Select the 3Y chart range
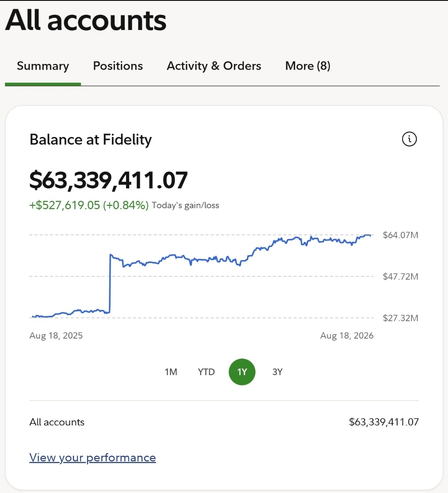Viewport: 448px width, 493px height. [277, 372]
